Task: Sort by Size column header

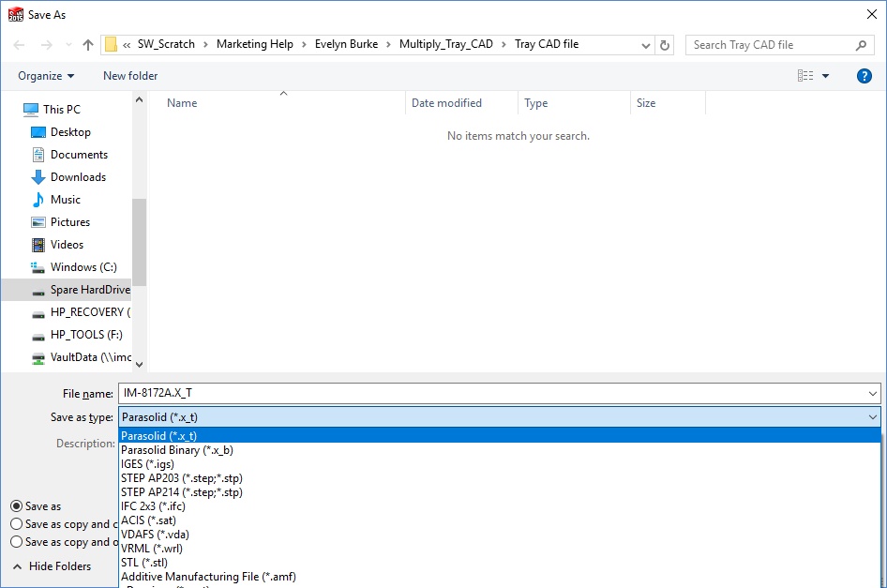Action: [x=646, y=103]
